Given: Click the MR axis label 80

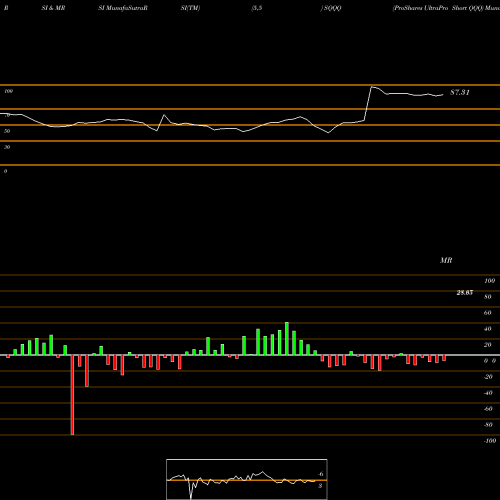Looking at the screenshot, I should (x=488, y=297).
